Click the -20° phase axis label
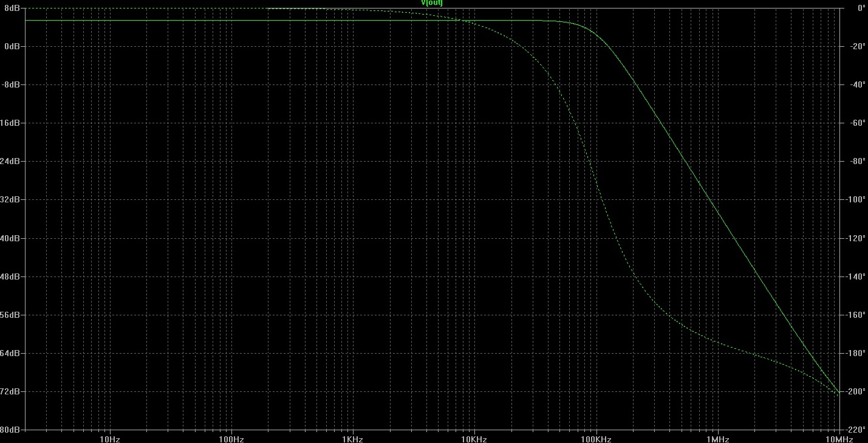 857,46
